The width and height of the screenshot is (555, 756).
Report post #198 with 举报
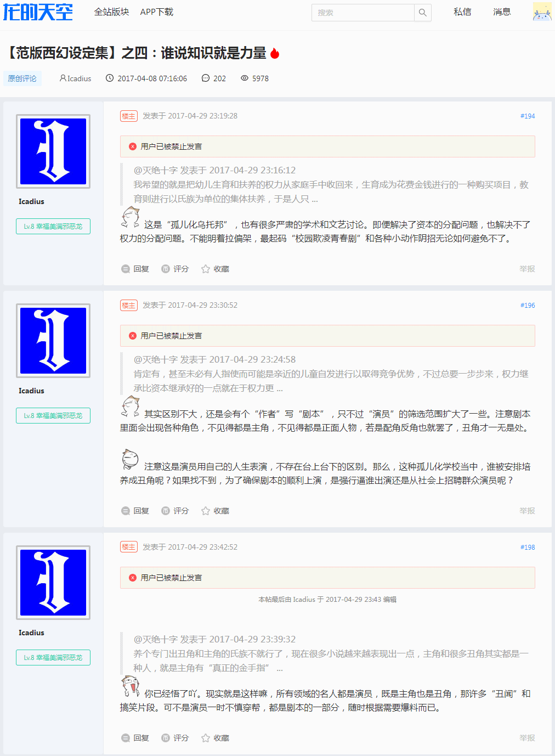[527, 738]
